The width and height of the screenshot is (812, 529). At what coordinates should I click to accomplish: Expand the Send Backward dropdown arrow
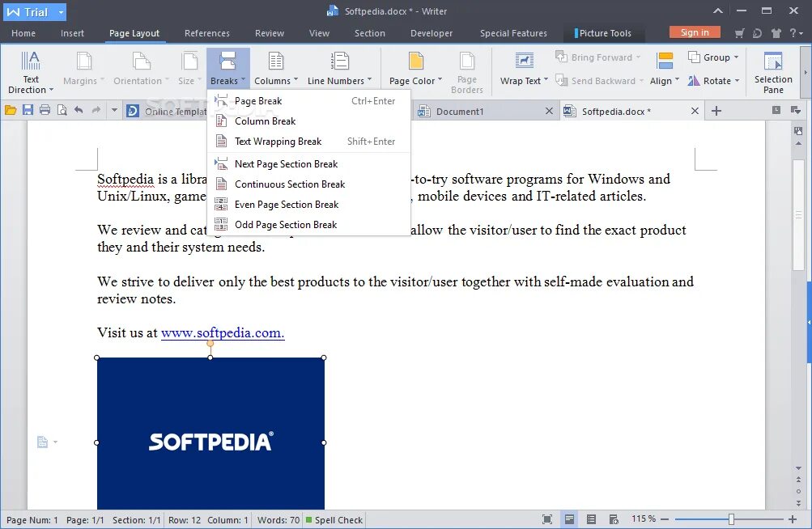(x=641, y=80)
